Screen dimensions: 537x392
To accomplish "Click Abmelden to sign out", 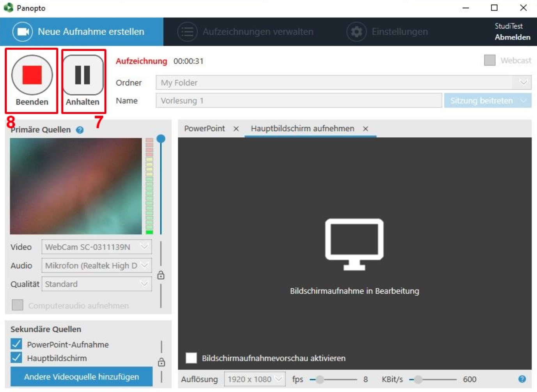I will pos(512,37).
